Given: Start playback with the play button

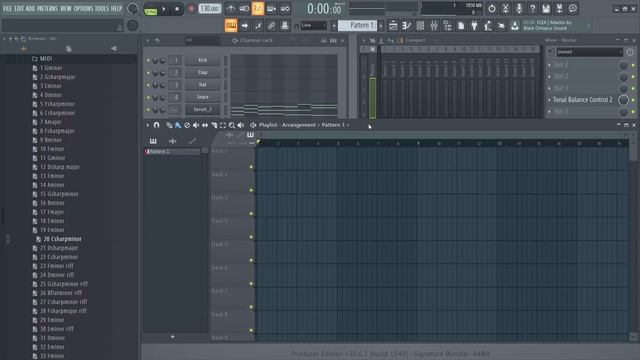Looking at the screenshot, I should tap(164, 9).
